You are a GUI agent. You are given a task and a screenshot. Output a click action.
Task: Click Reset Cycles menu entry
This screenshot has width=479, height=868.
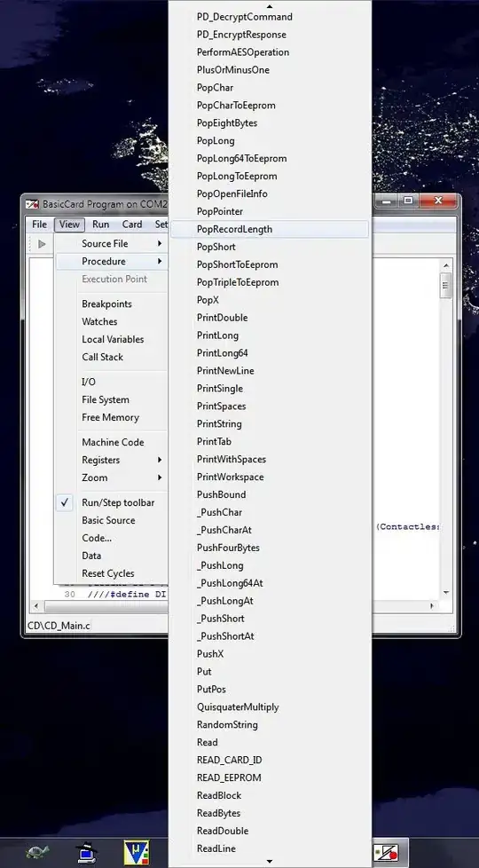108,573
